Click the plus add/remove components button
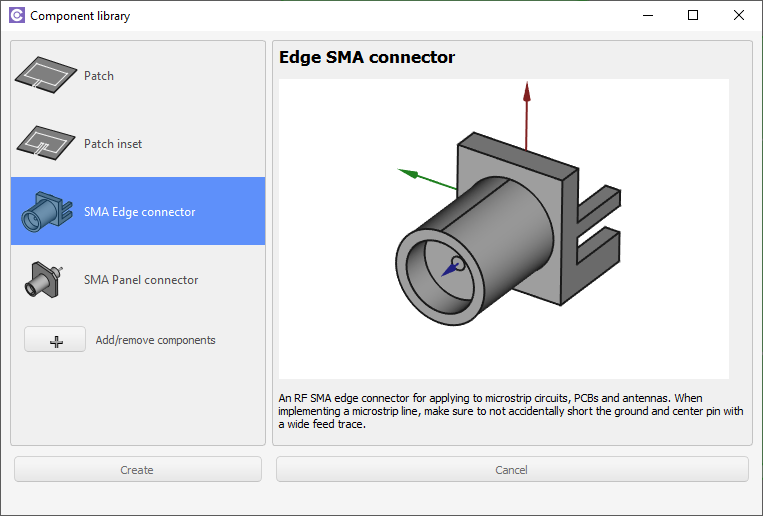Image resolution: width=763 pixels, height=516 pixels. (x=55, y=339)
